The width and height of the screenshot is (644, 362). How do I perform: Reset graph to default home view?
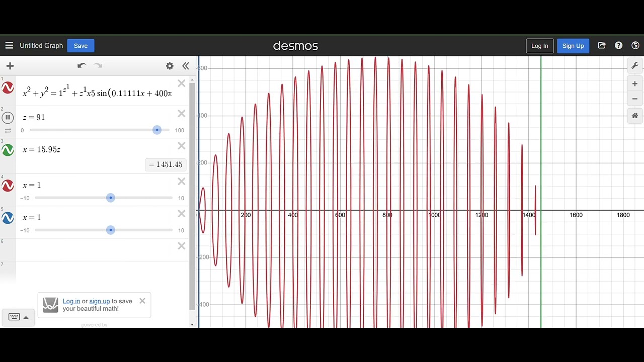coord(634,116)
